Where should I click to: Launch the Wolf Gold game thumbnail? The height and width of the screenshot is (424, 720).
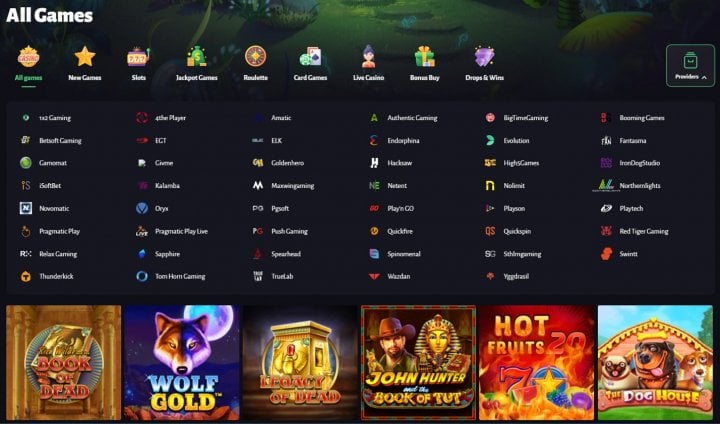pyautogui.click(x=182, y=362)
